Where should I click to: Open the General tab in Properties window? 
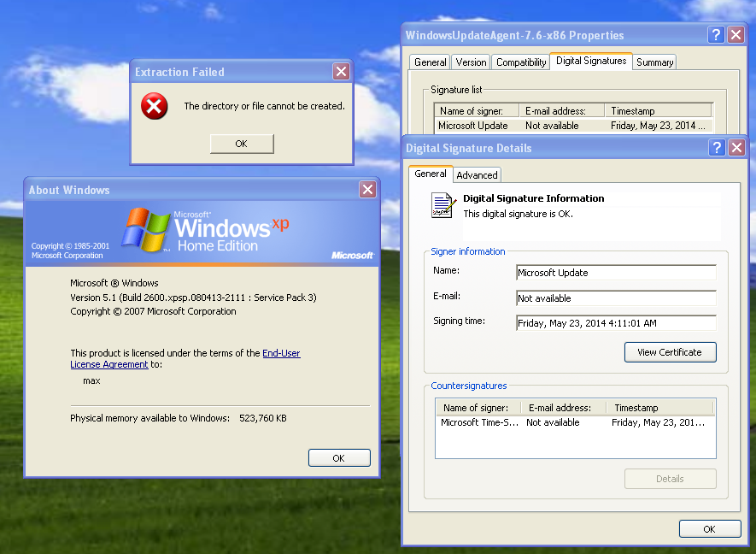click(x=430, y=62)
